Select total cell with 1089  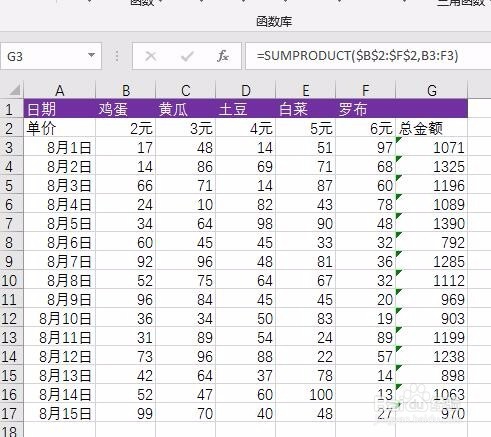[432, 204]
